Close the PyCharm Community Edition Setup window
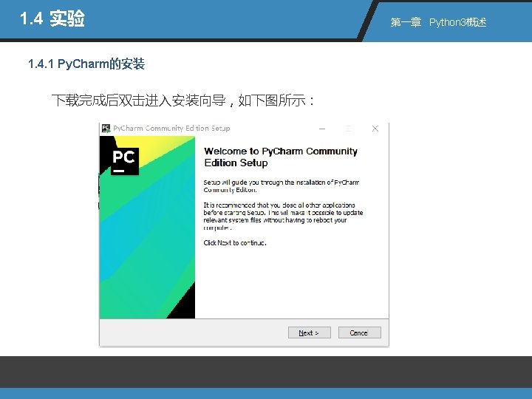Image resolution: width=532 pixels, height=399 pixels. 375,129
